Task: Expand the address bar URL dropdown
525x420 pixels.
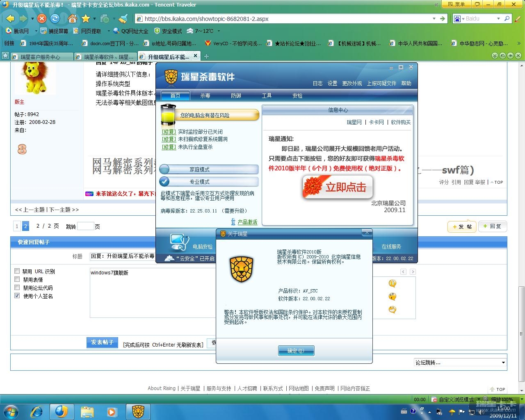Action: [434, 18]
